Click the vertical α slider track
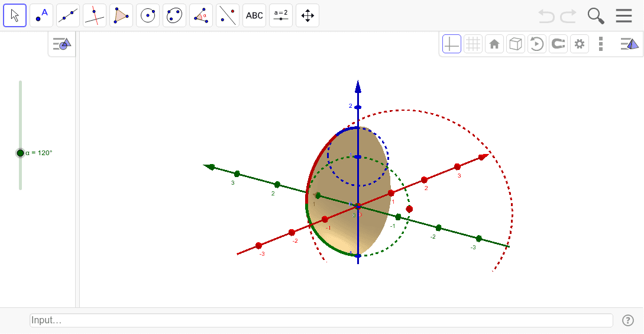 (x=20, y=136)
